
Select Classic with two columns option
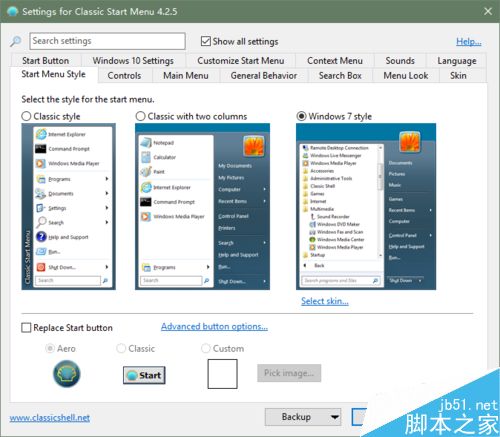(141, 116)
